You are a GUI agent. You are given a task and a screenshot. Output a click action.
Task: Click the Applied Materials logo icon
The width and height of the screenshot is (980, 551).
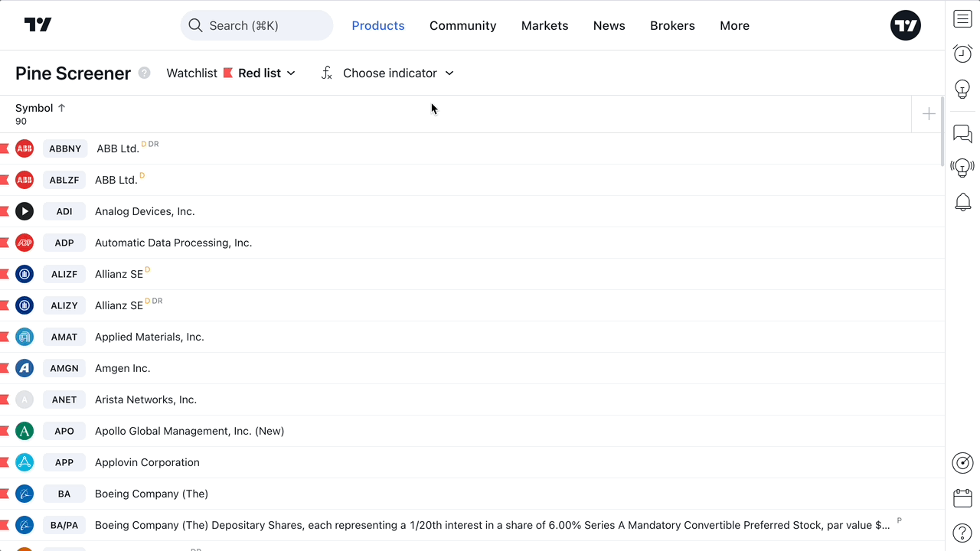24,337
